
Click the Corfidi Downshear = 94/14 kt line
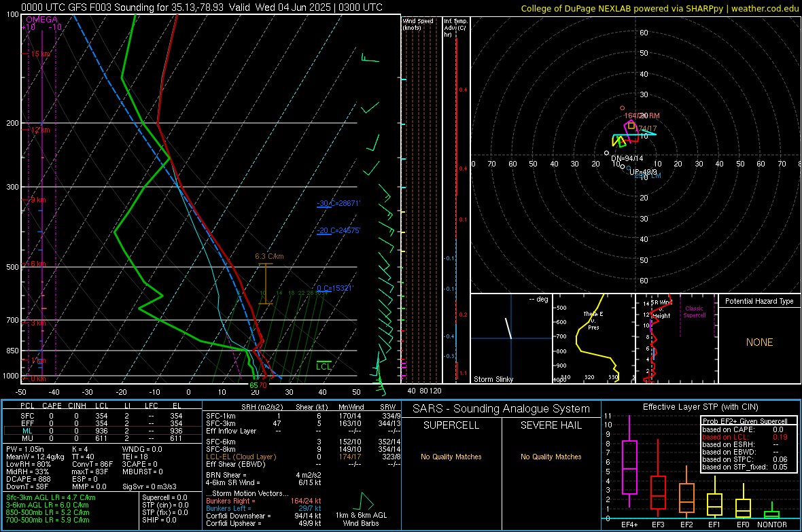(264, 516)
